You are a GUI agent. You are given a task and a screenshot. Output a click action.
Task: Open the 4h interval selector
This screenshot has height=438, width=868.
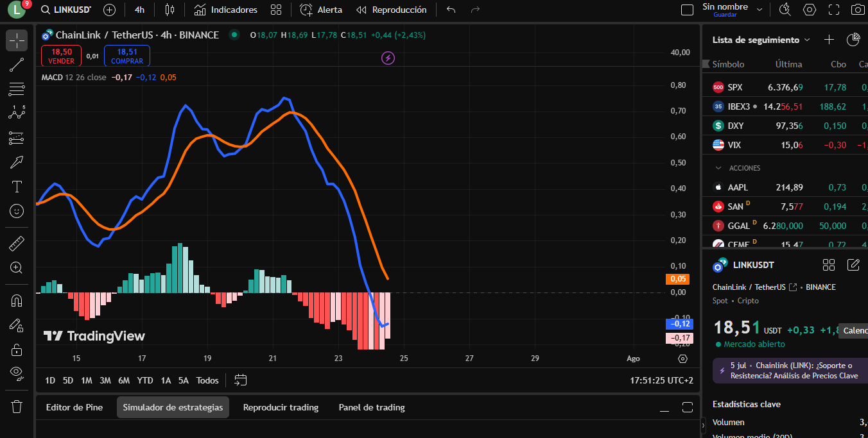pyautogui.click(x=139, y=10)
